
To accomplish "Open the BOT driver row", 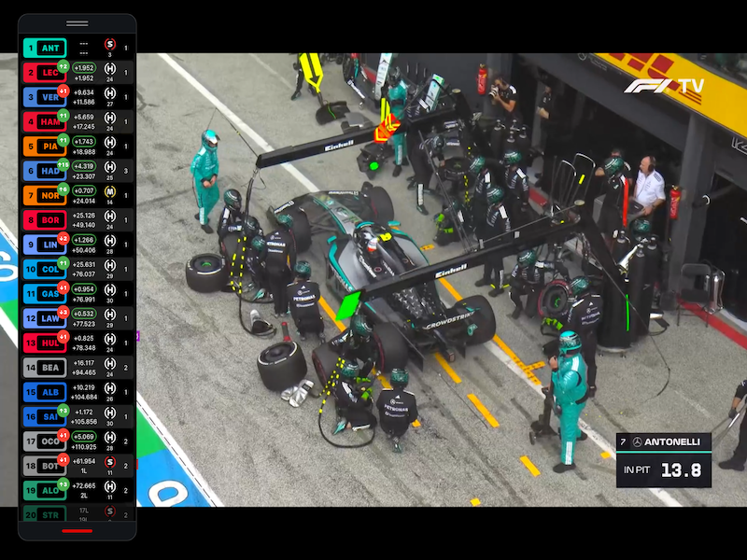I will pyautogui.click(x=78, y=466).
